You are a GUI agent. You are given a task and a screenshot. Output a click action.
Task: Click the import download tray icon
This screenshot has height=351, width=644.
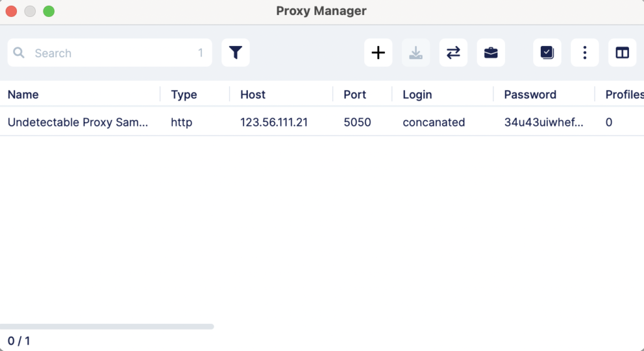coord(416,53)
